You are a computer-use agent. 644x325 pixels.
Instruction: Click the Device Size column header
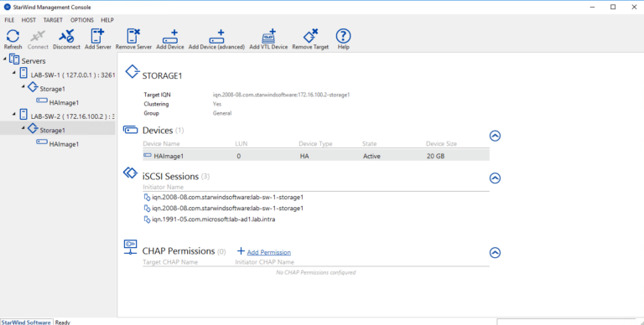(441, 143)
